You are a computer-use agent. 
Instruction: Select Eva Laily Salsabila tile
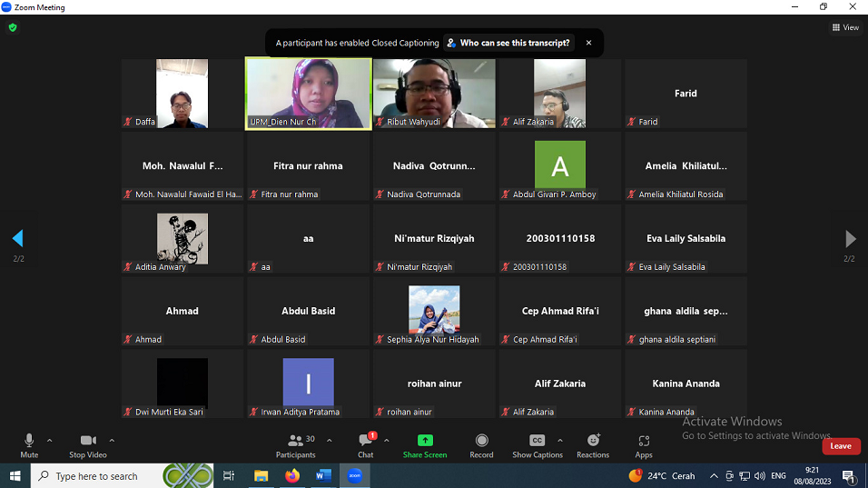click(686, 239)
